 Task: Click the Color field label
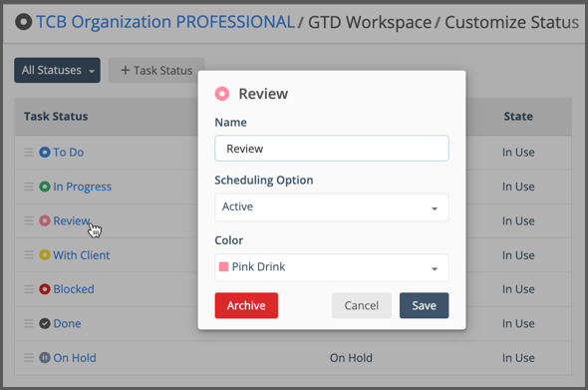coord(229,240)
